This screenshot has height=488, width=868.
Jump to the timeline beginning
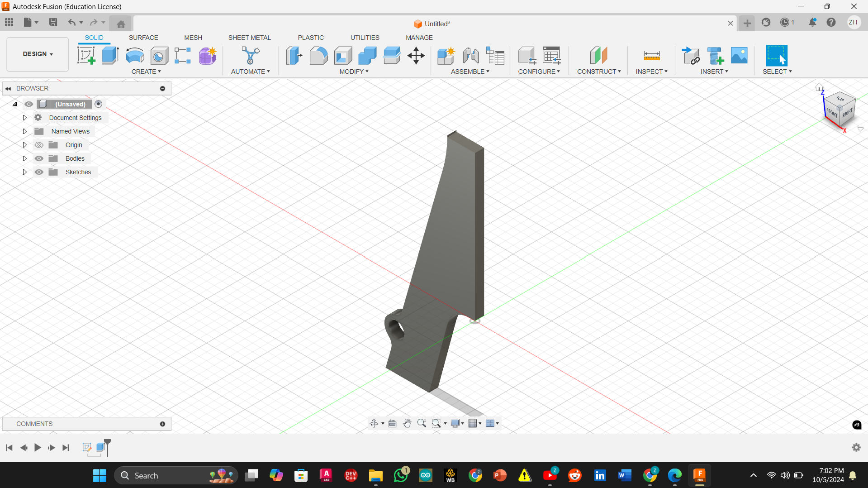(9, 448)
